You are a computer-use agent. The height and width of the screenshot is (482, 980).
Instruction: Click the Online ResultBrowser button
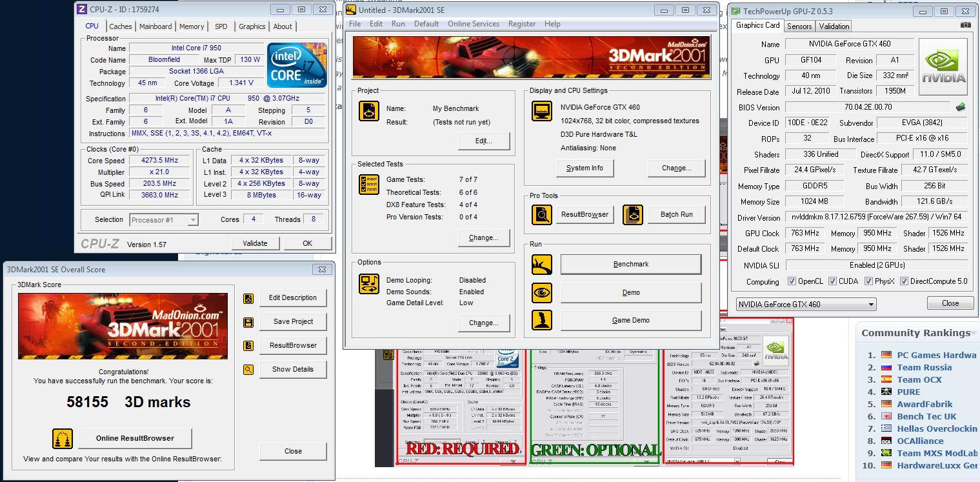click(135, 438)
